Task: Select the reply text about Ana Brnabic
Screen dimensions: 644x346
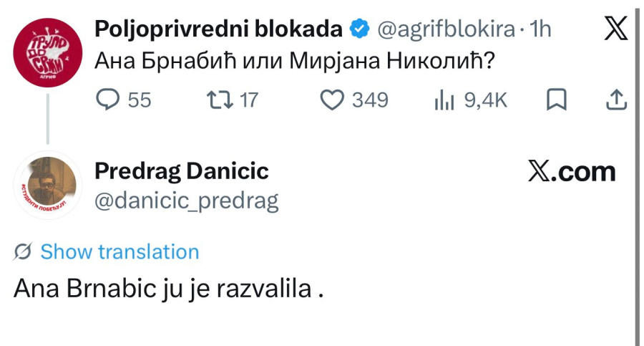Action: (169, 289)
